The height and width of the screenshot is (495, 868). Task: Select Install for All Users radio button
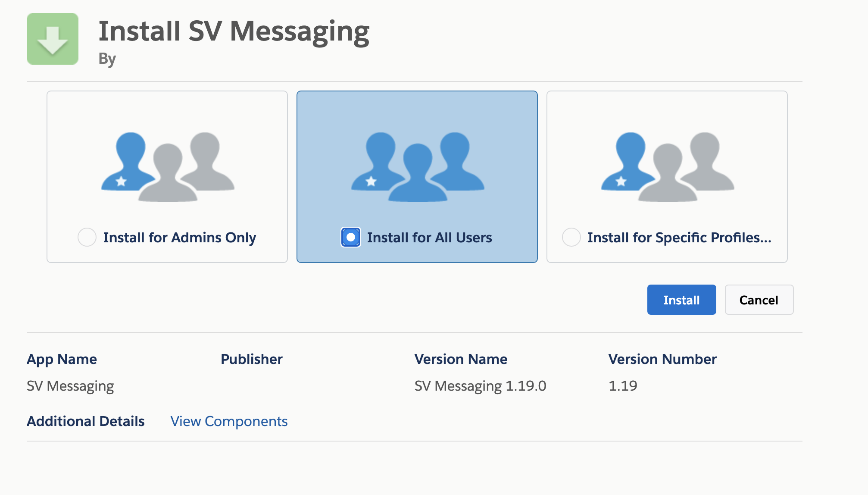coord(351,237)
